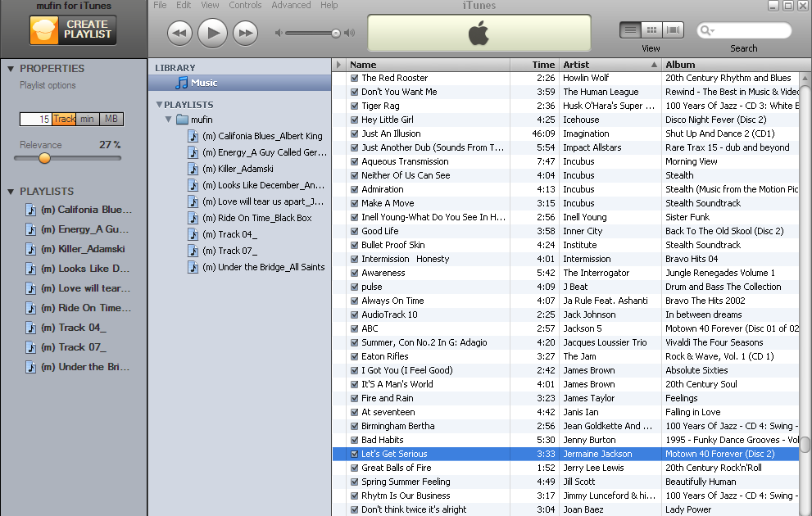Screen dimensions: 812x516
Task: Switch to list view
Action: 630,30
